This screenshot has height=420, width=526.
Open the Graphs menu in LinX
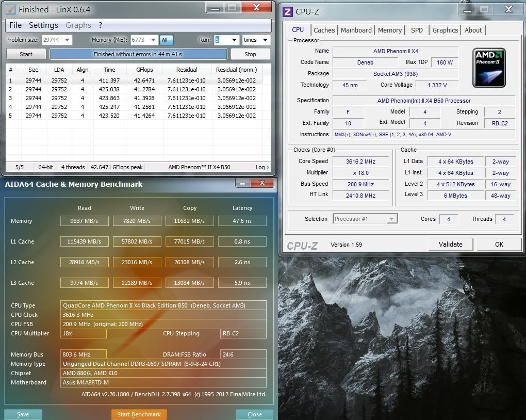point(78,25)
